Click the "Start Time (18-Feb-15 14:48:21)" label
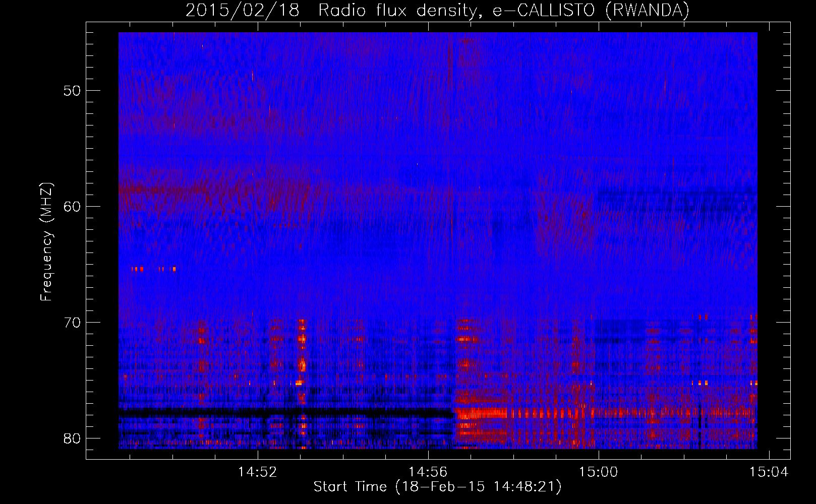 pos(437,487)
